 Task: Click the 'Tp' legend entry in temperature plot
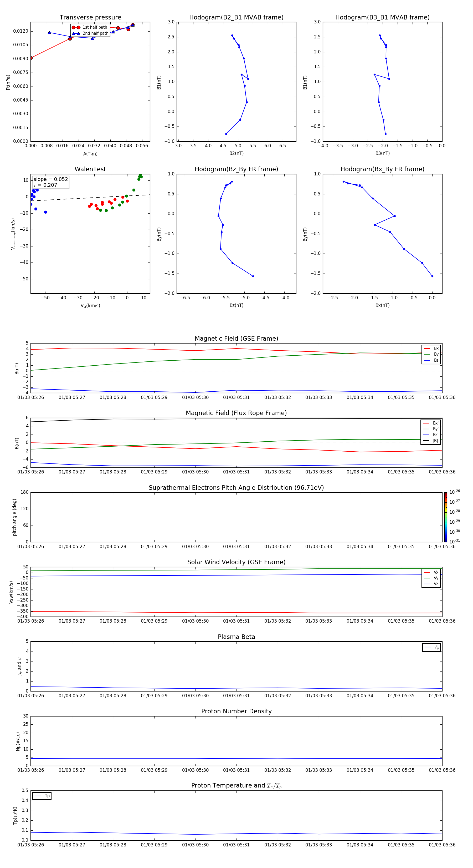tap(42, 796)
